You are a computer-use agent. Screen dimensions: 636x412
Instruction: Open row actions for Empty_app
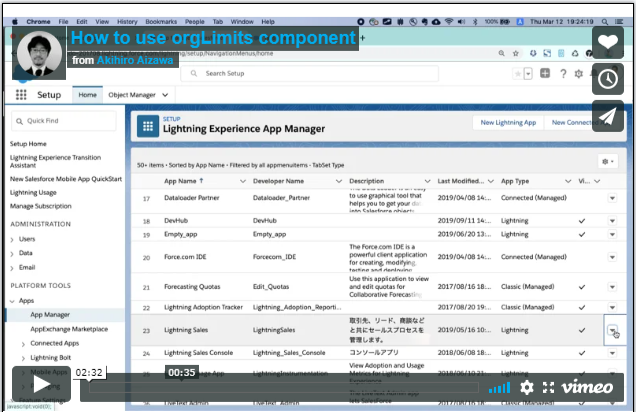click(612, 234)
